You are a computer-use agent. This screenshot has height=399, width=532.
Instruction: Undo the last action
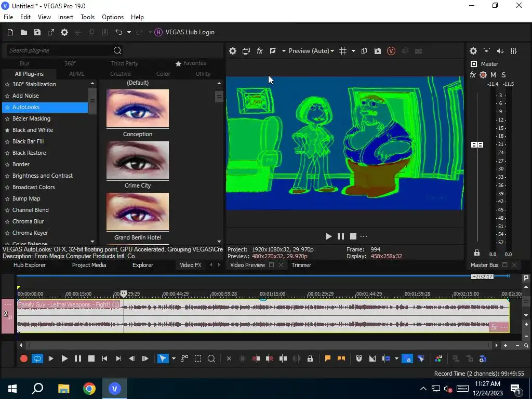click(x=118, y=32)
